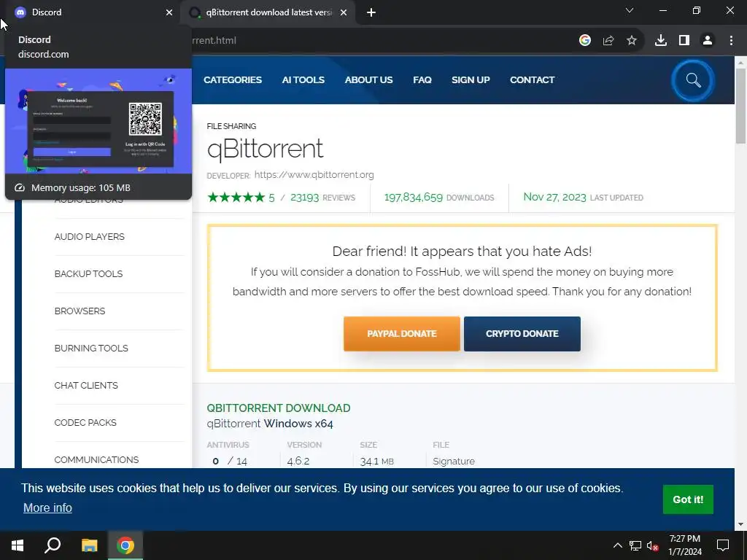Click size value 34.1 MB
The height and width of the screenshot is (560, 747).
[377, 462]
